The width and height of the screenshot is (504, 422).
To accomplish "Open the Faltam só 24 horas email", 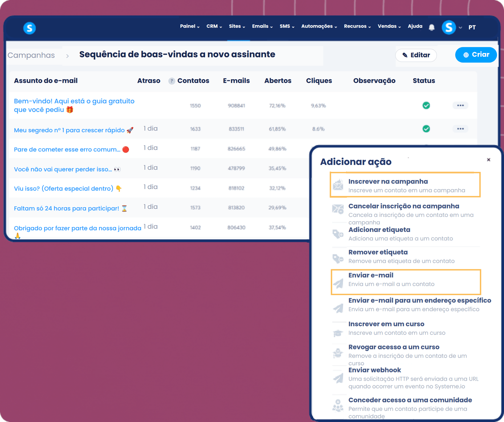I will (71, 208).
